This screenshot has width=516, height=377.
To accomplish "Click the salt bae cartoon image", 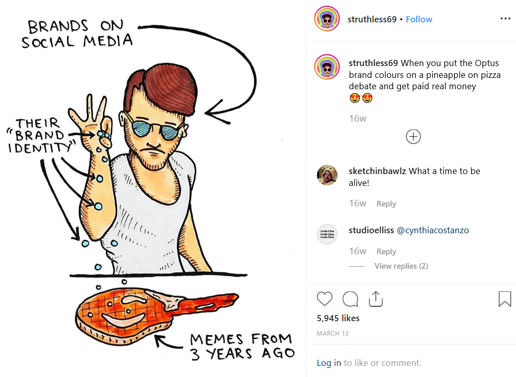I will [x=153, y=188].
